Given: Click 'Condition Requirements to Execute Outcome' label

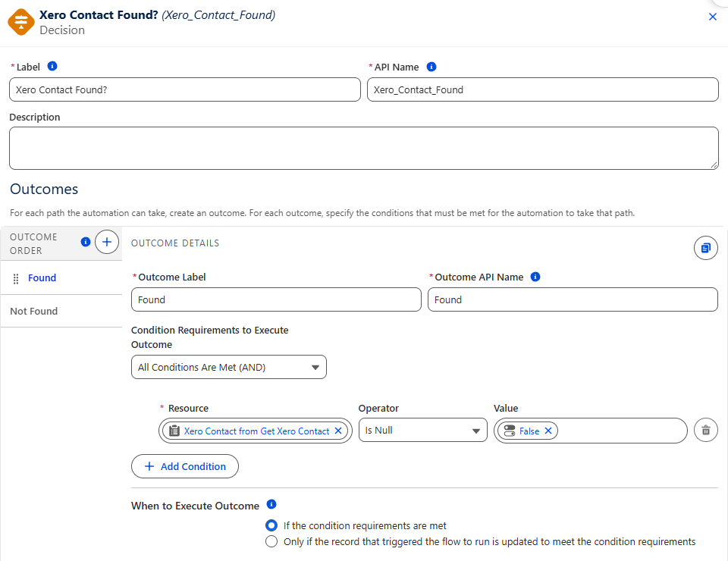Looking at the screenshot, I should pos(210,337).
